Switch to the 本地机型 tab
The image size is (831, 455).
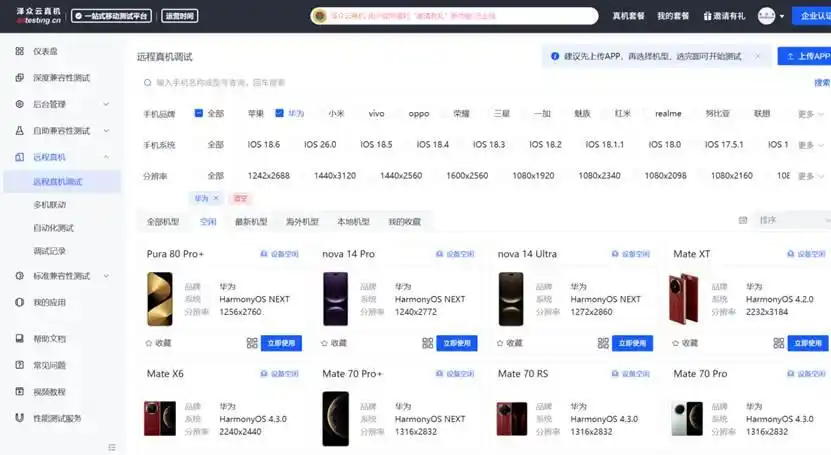coord(353,222)
